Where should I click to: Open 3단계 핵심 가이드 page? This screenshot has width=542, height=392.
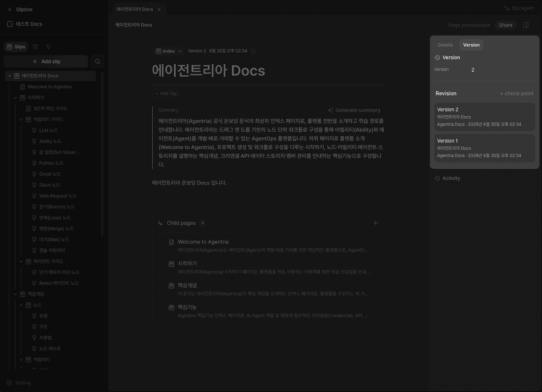coord(50,108)
